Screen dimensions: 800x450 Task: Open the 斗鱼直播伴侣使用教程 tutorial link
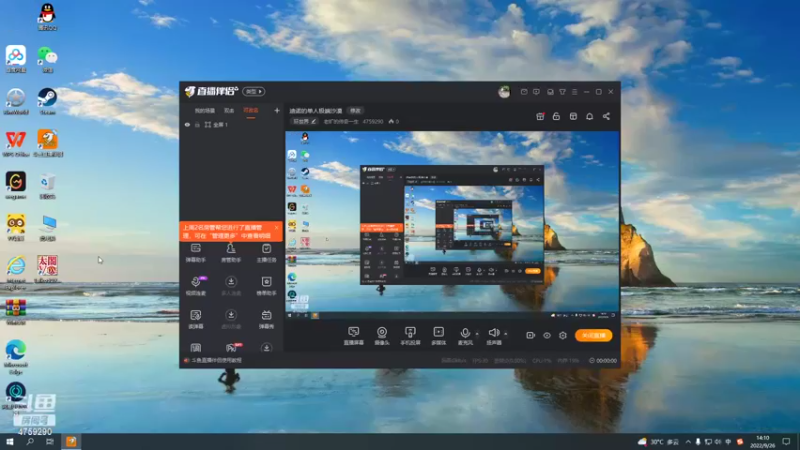[x=216, y=360]
